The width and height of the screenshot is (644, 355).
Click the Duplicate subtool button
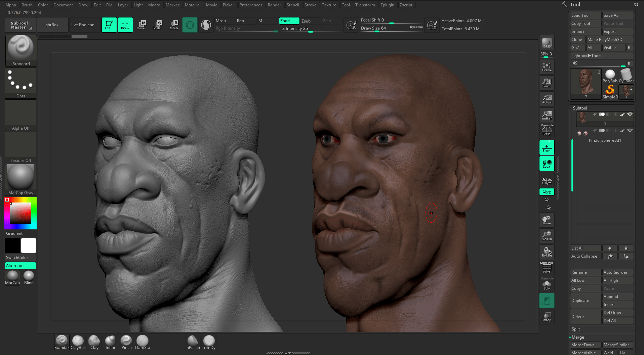click(586, 301)
